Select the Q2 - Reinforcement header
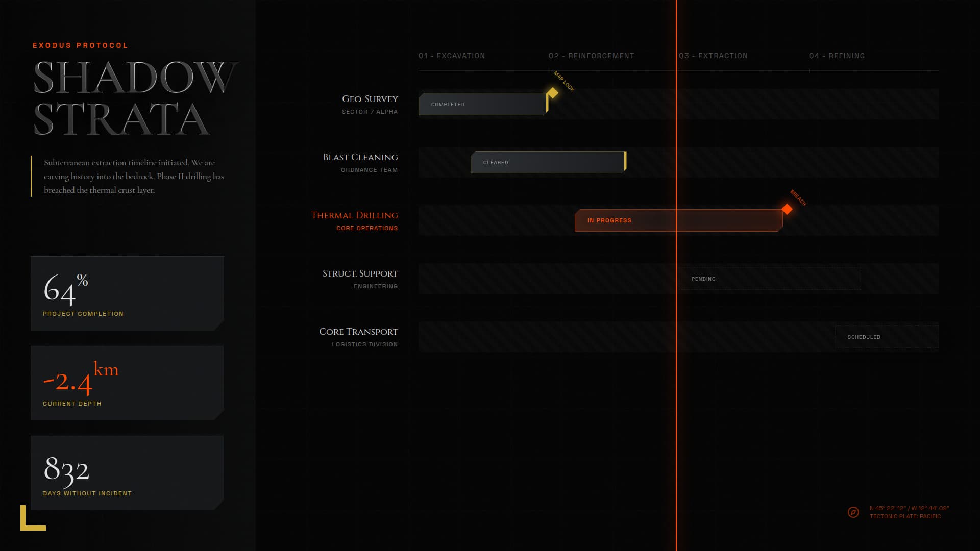Screen dimensions: 980x551 coord(592,56)
